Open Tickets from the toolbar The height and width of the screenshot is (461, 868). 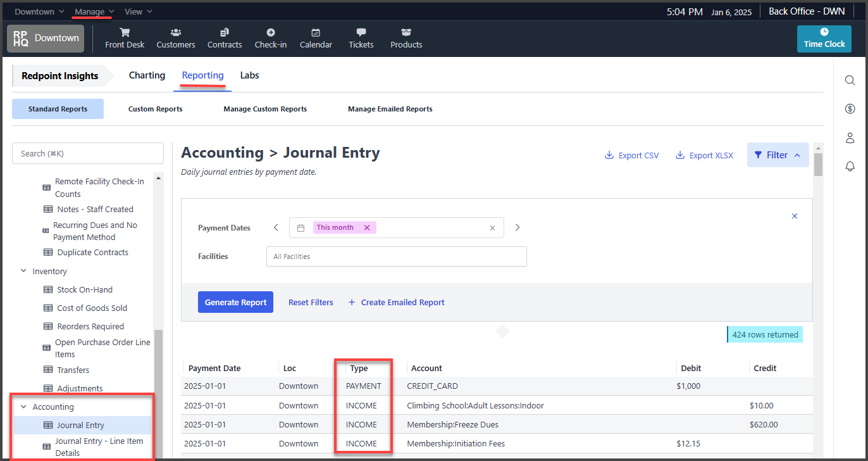(x=361, y=38)
